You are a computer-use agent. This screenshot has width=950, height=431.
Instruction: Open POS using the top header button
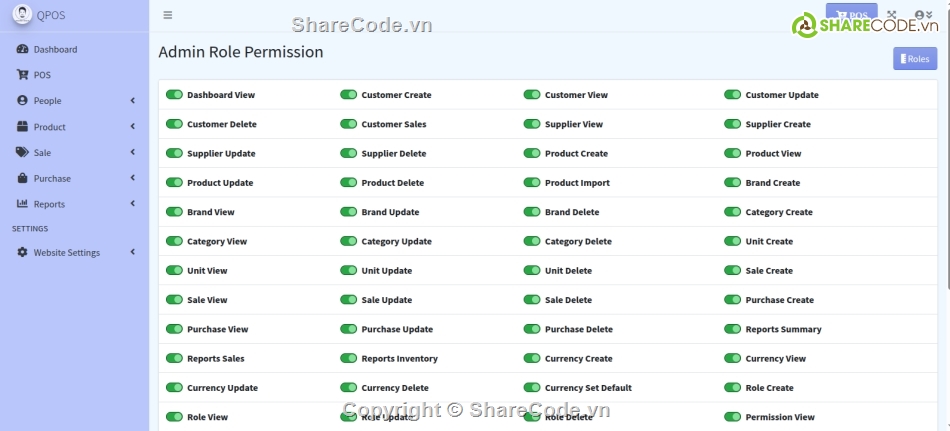(851, 15)
